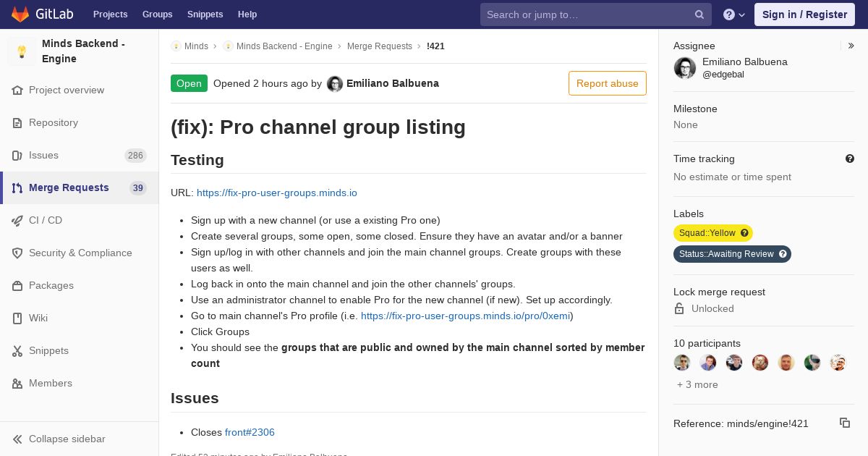The height and width of the screenshot is (456, 868).
Task: Open the fix-pro-user-groups.minds.io URL link
Action: [x=277, y=193]
